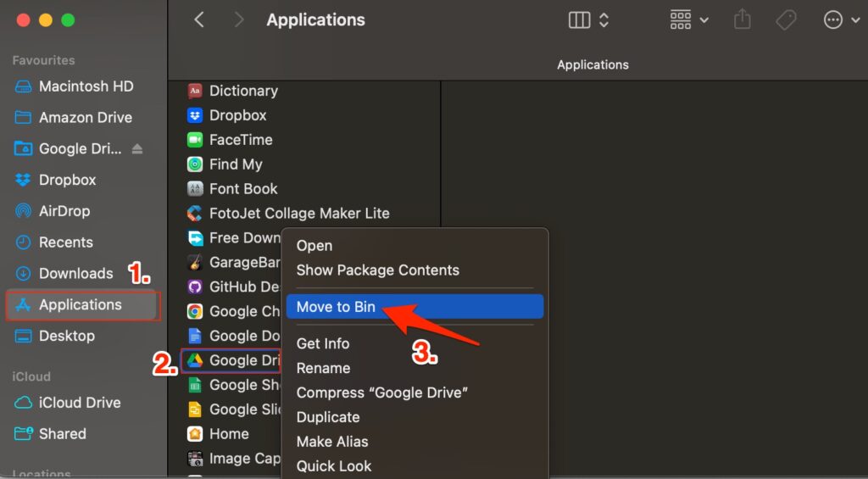Expand the grouping dropdown chevron
868x479 pixels.
point(704,20)
